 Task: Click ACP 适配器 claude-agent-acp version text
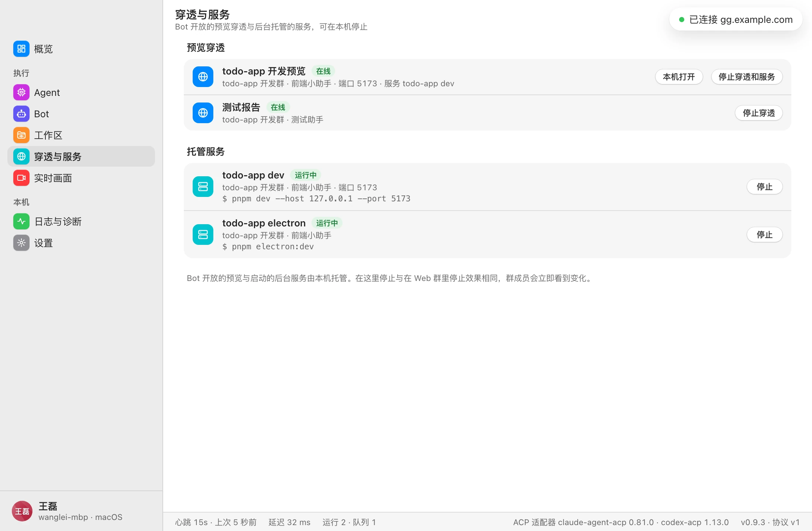[x=621, y=522]
